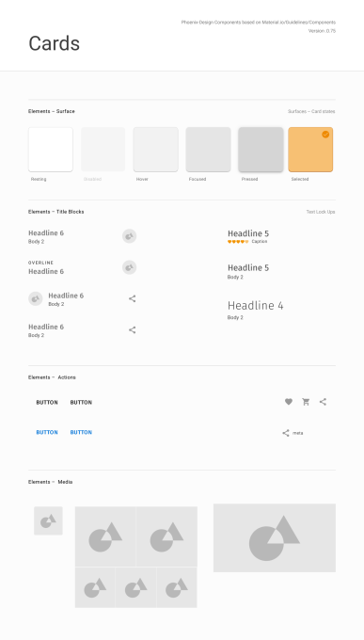Click the top-left image in the media grid

coord(105,536)
